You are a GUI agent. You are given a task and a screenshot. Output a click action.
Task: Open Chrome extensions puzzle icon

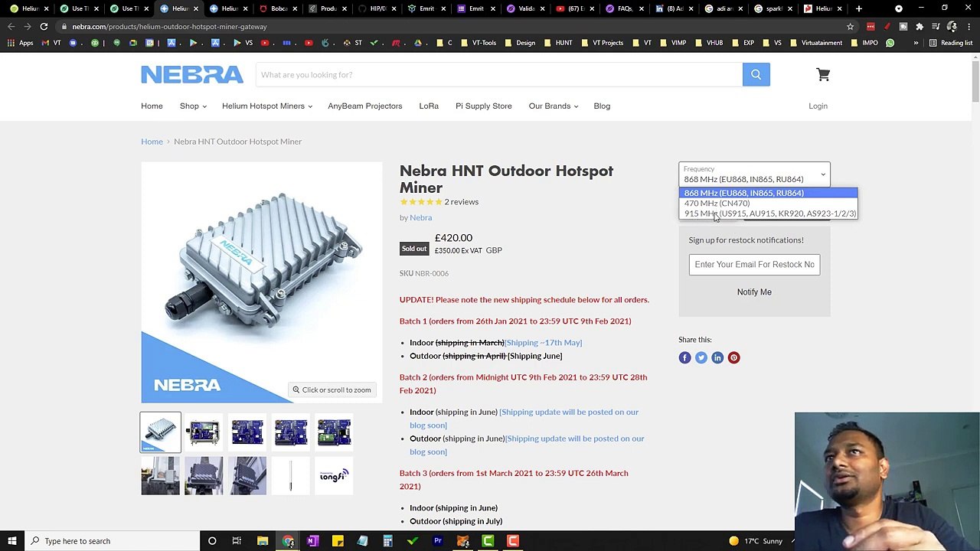tap(920, 27)
